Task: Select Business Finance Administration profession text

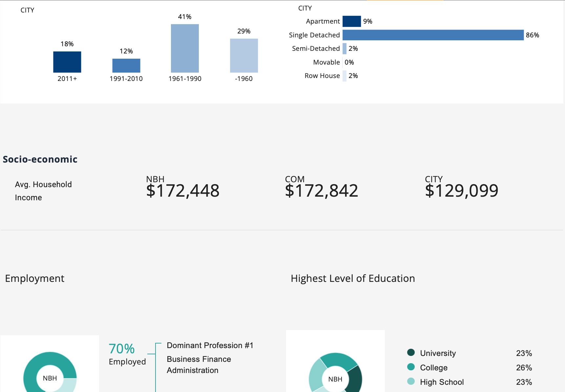Action: point(199,364)
